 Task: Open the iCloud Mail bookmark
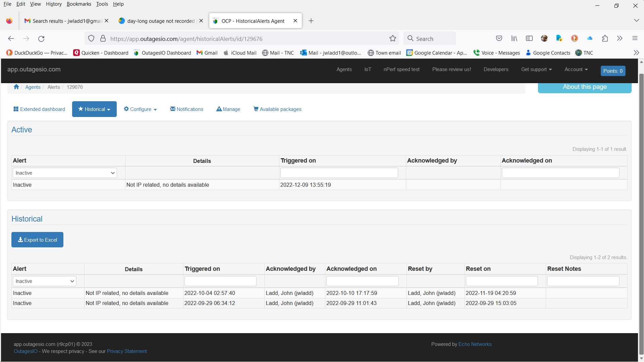pyautogui.click(x=240, y=53)
